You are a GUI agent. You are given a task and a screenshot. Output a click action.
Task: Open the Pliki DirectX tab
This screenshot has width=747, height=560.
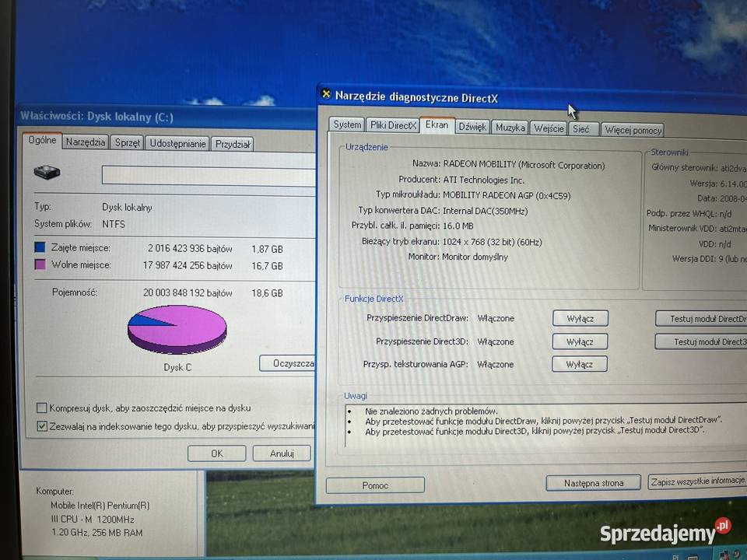393,125
